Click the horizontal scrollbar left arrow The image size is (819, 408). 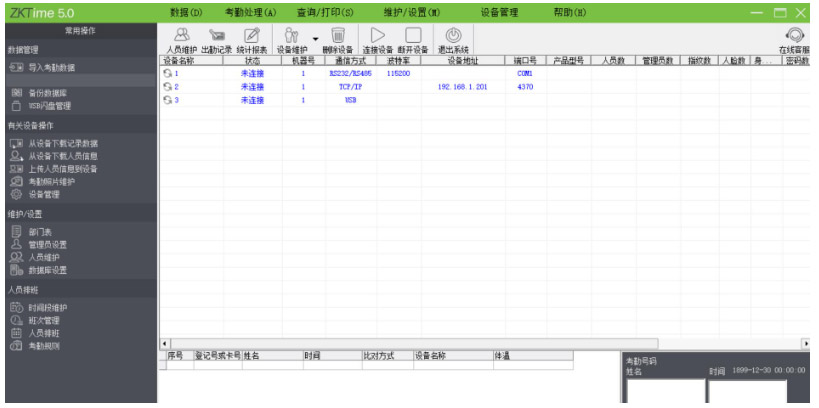point(165,344)
